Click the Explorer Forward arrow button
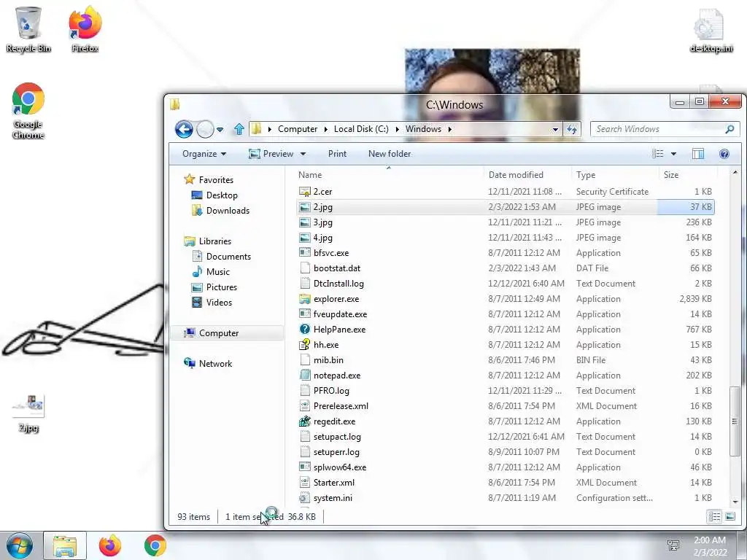 [x=205, y=129]
